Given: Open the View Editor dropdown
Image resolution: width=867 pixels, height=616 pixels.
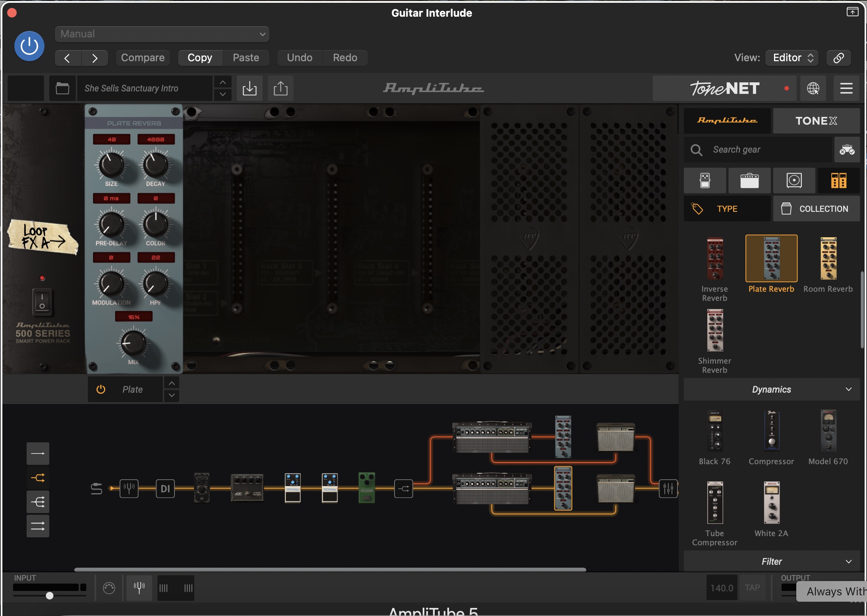Looking at the screenshot, I should pos(792,58).
